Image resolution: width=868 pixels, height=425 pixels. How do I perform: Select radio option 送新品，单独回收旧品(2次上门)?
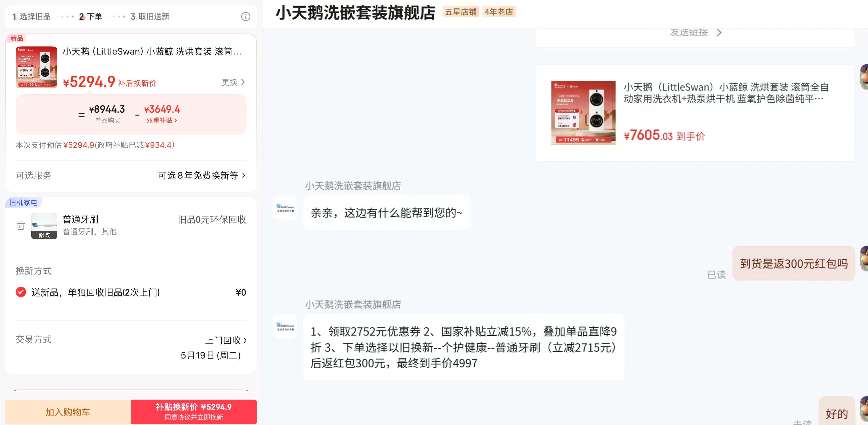coord(21,292)
